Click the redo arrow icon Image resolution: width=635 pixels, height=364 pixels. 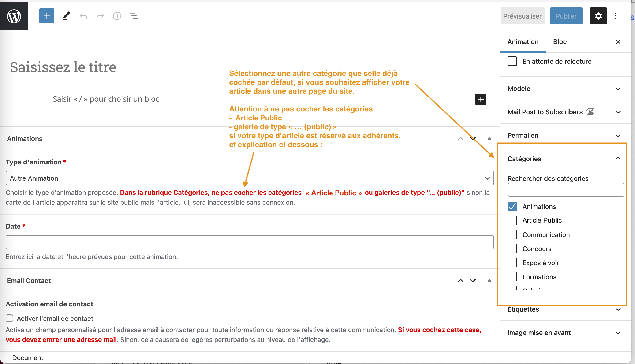click(x=100, y=16)
